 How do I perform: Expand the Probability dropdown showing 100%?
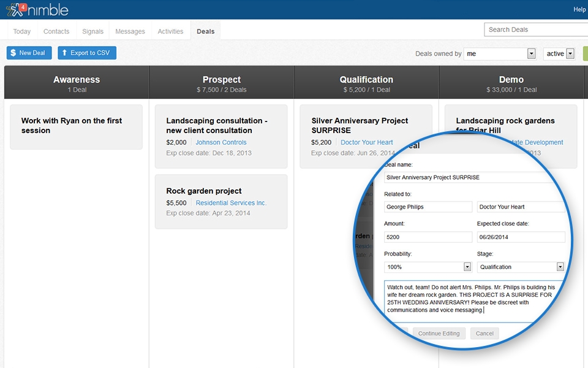pos(467,267)
